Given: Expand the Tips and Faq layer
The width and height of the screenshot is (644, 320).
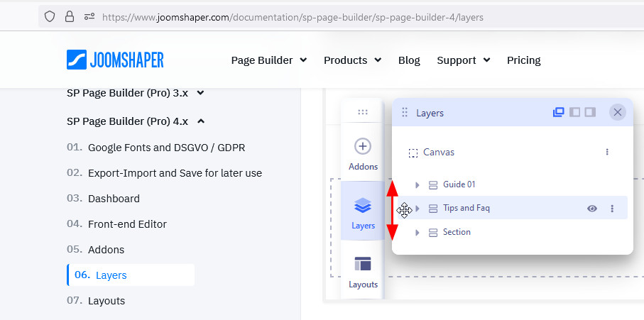Looking at the screenshot, I should [x=417, y=209].
